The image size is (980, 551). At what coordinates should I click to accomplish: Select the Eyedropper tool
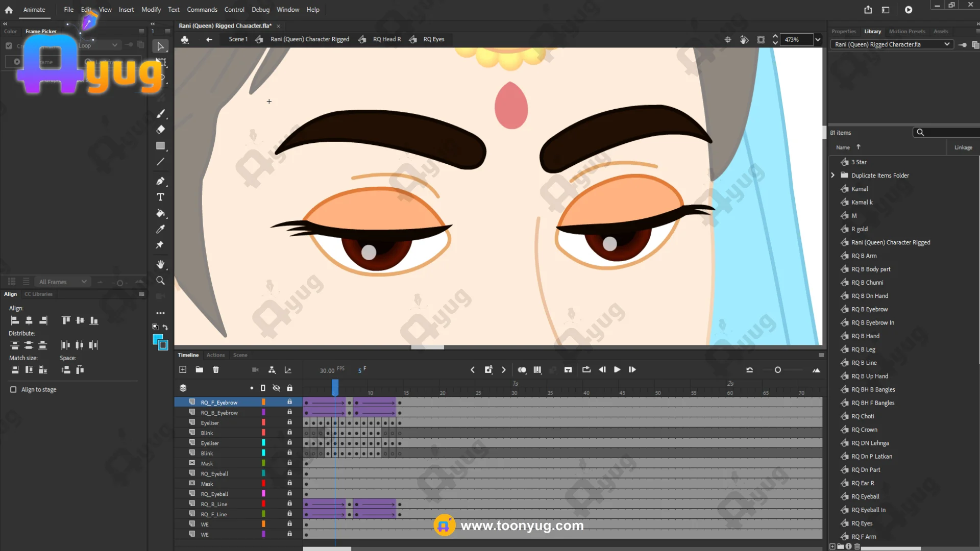click(x=160, y=229)
